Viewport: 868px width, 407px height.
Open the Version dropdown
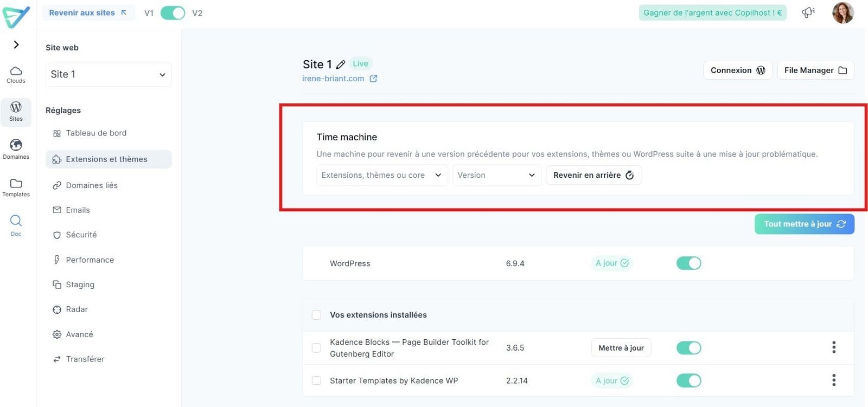497,175
